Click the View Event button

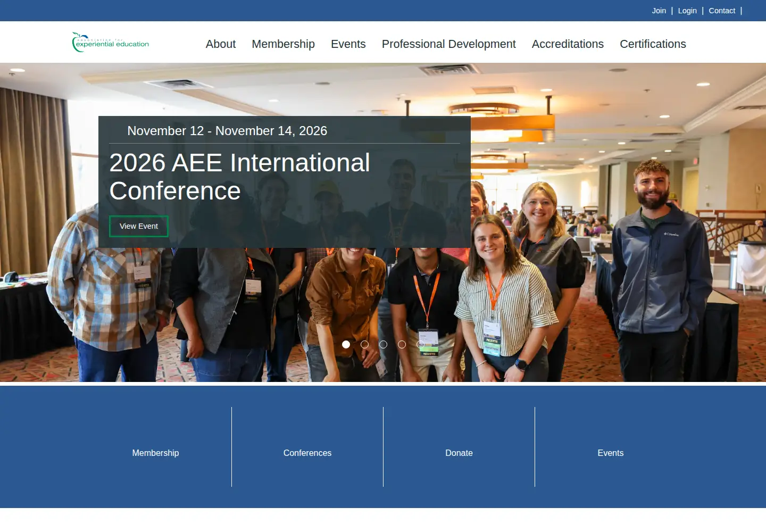[139, 226]
